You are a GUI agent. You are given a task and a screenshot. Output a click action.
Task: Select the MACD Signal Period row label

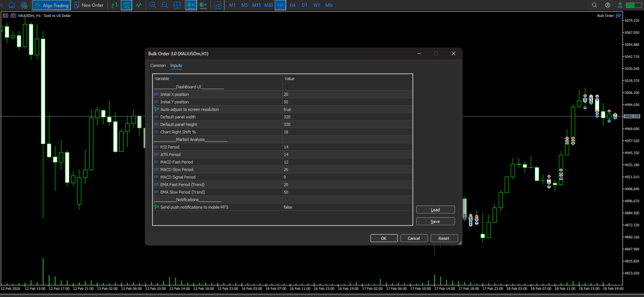click(178, 177)
